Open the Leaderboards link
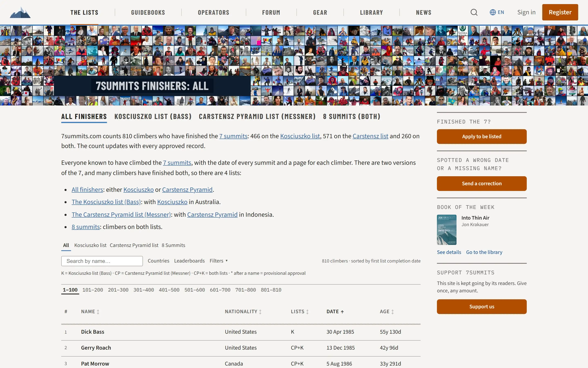Image resolution: width=588 pixels, height=368 pixels. [189, 261]
